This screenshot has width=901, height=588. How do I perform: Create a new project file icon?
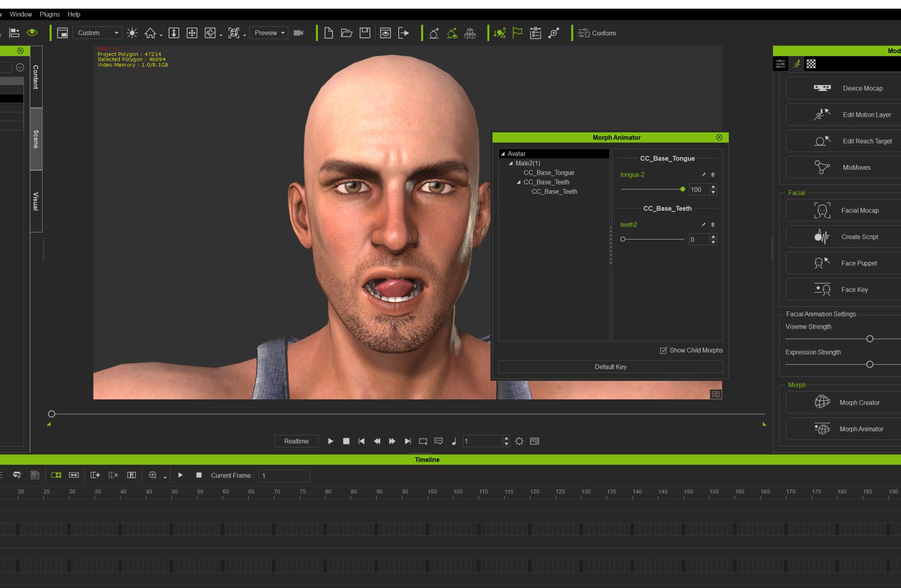[328, 33]
